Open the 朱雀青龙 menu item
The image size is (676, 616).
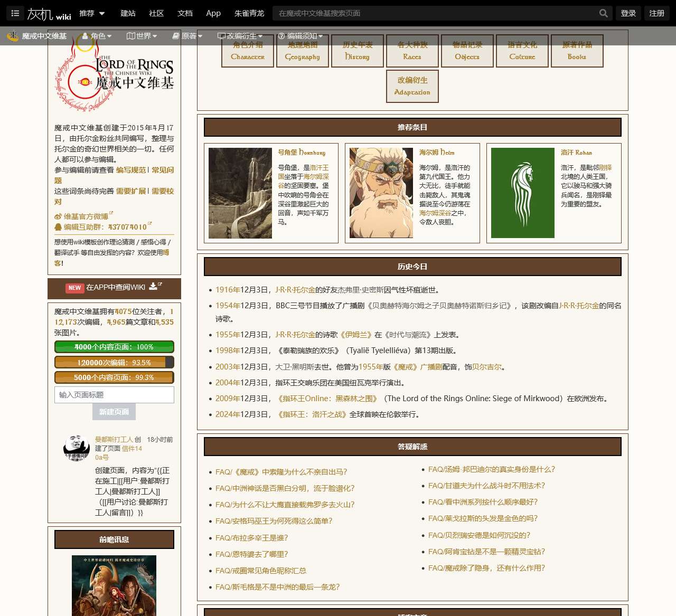coord(249,13)
